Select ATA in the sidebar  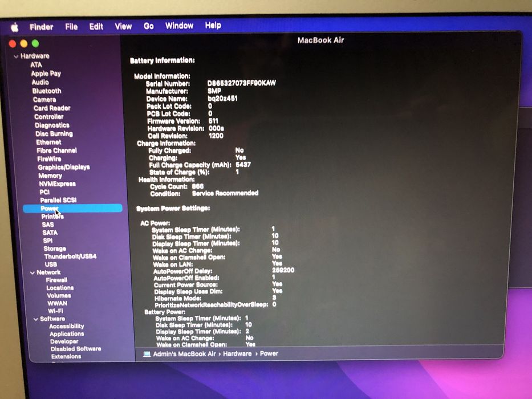36,65
